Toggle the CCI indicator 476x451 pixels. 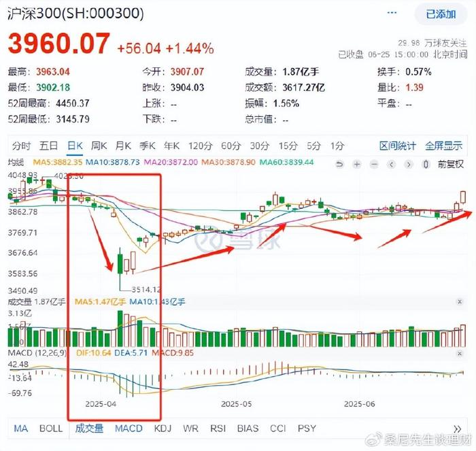point(277,429)
